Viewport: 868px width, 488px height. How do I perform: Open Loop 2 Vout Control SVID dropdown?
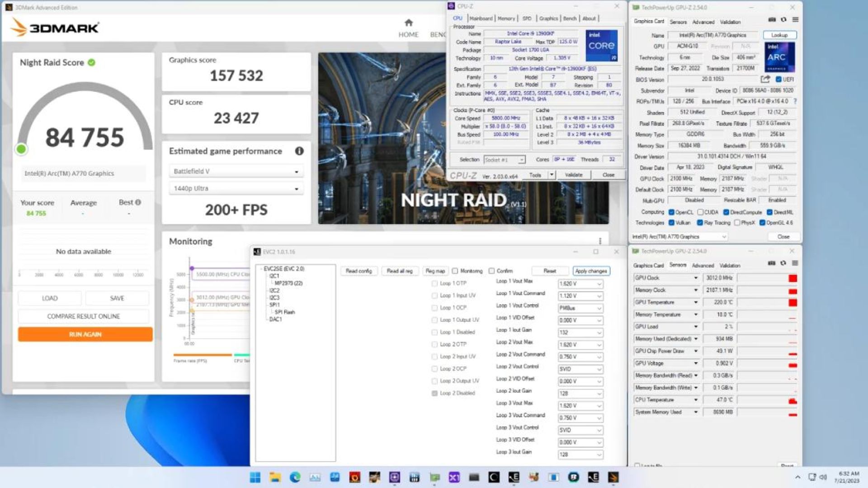(580, 369)
